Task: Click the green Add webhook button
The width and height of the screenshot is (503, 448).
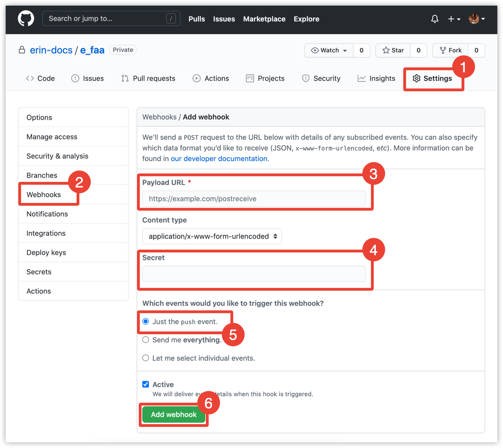Action: click(174, 415)
